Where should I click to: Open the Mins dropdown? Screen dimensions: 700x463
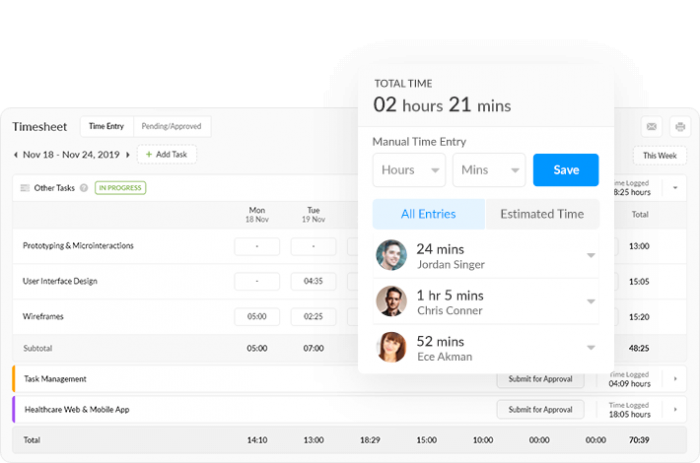489,170
